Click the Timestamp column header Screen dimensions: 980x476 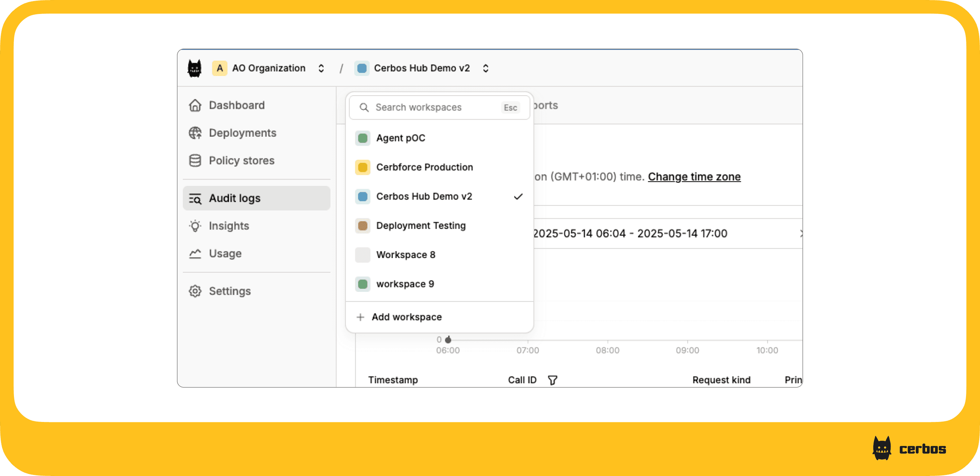pyautogui.click(x=393, y=380)
